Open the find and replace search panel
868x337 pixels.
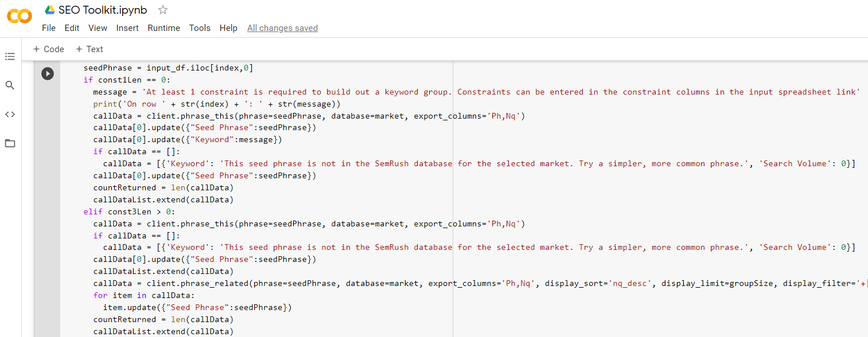[10, 85]
